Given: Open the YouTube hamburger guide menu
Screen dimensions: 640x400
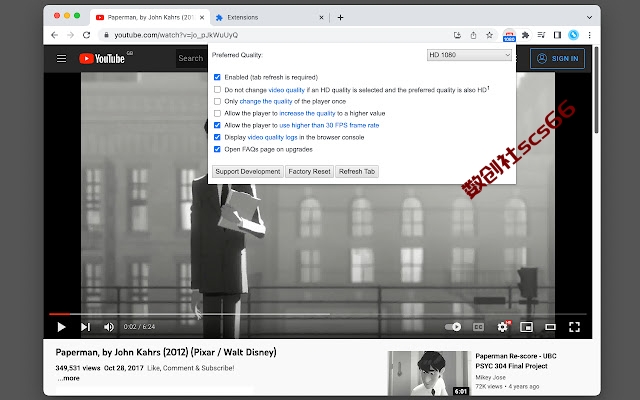Looking at the screenshot, I should click(x=61, y=59).
